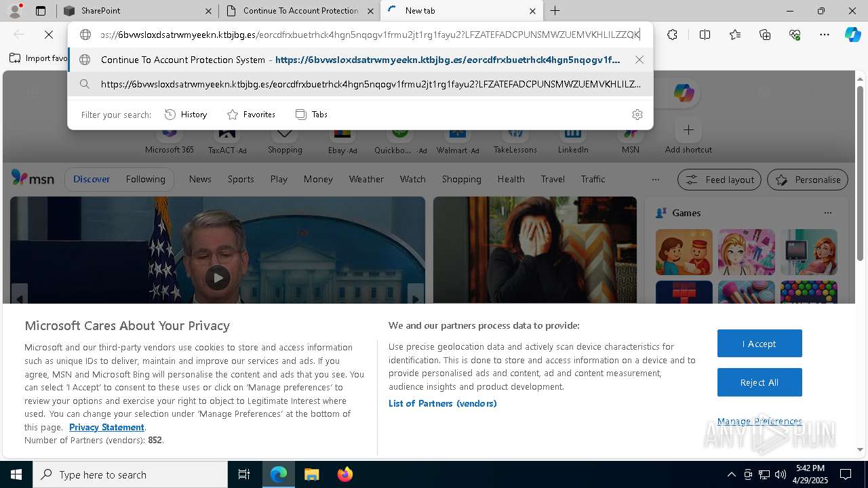Decline cookies with Reject All
The height and width of the screenshot is (488, 868).
pyautogui.click(x=759, y=382)
